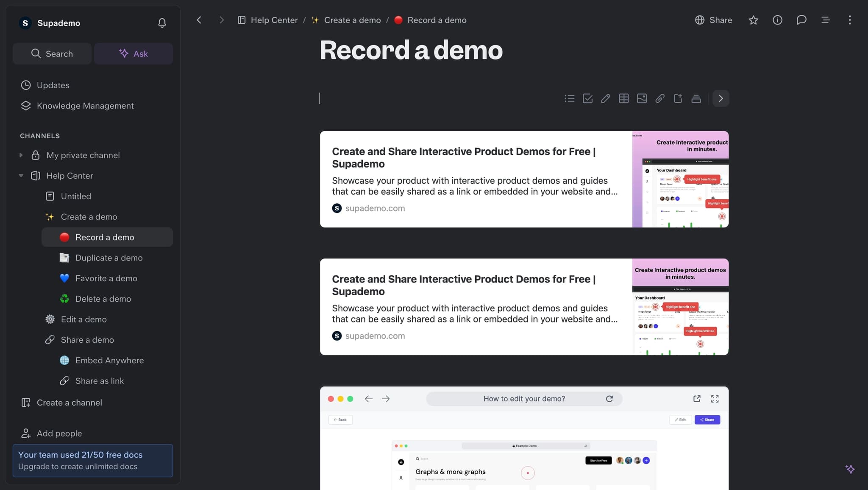This screenshot has height=490, width=868.
Task: Reveal more editor tools with the chevron
Action: (720, 98)
